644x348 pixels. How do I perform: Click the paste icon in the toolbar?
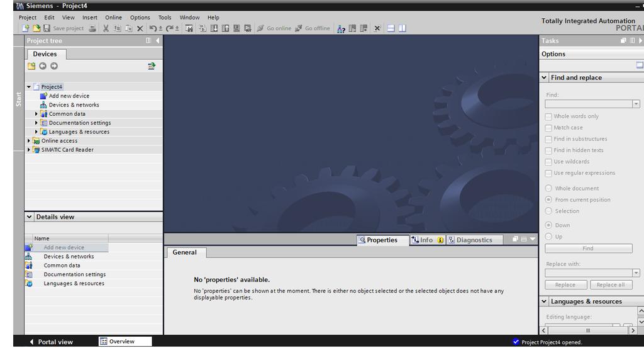[128, 28]
